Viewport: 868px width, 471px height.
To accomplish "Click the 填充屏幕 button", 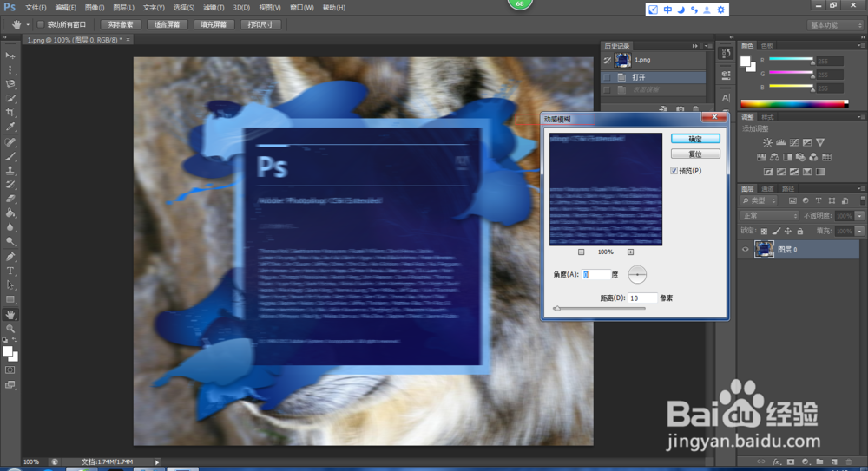I will tap(214, 24).
